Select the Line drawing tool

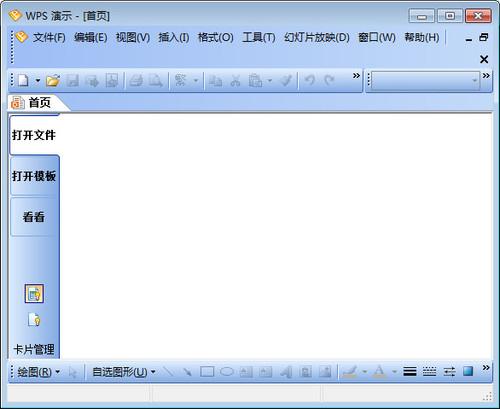tap(169, 372)
